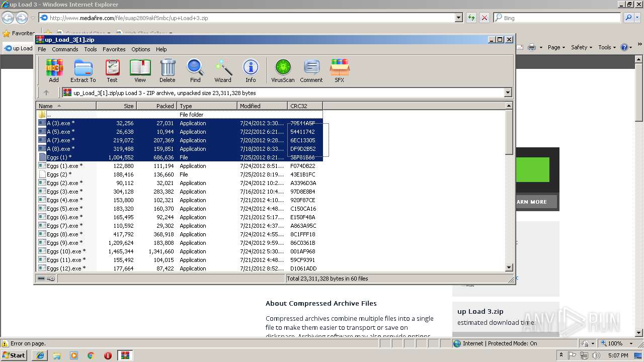Sort file list by Name column

tap(66, 106)
